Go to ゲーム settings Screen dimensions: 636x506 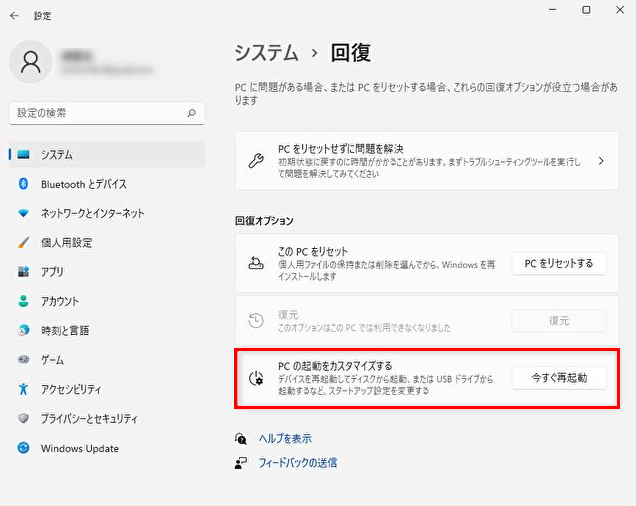(x=107, y=360)
